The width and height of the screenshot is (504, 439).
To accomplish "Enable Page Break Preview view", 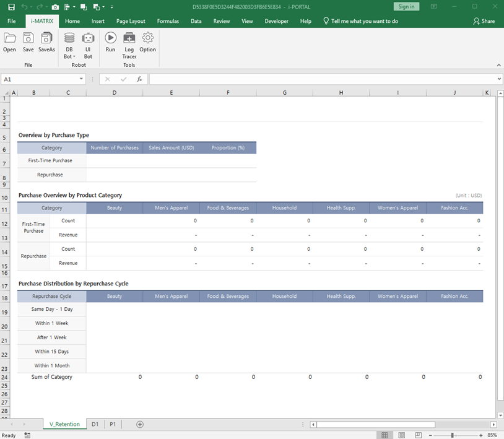I will click(418, 435).
